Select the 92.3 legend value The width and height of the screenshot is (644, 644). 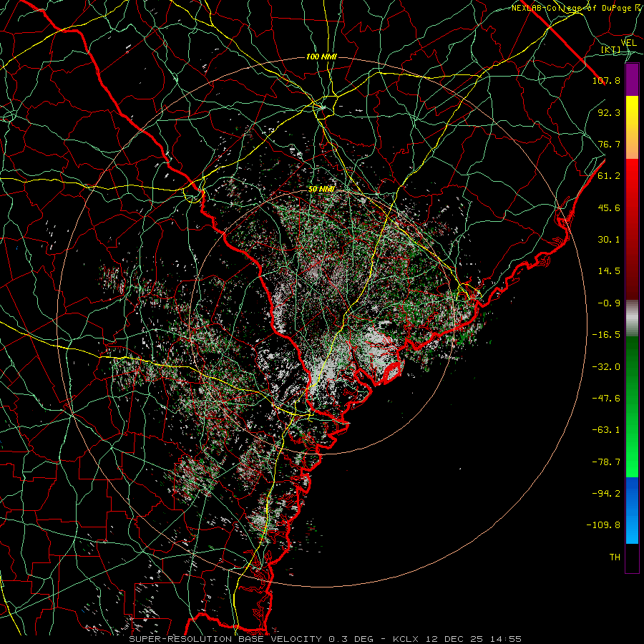pyautogui.click(x=609, y=112)
